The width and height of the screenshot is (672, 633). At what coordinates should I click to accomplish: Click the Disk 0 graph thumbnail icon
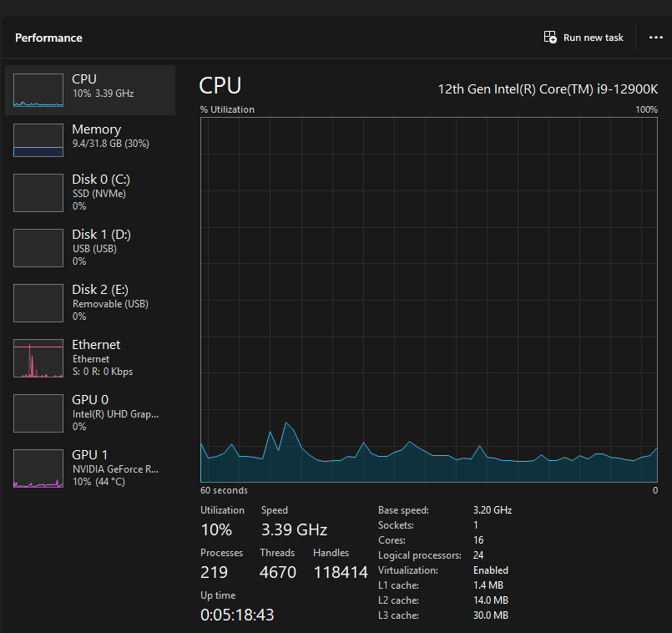pyautogui.click(x=38, y=193)
